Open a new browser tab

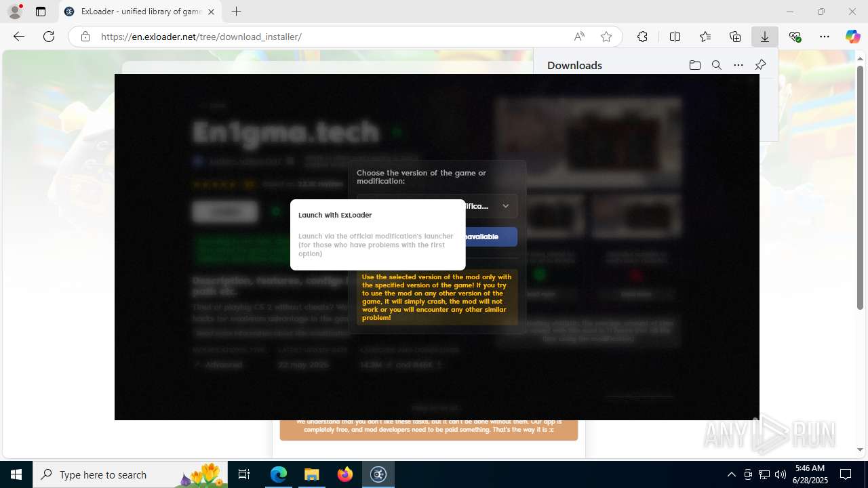[236, 12]
